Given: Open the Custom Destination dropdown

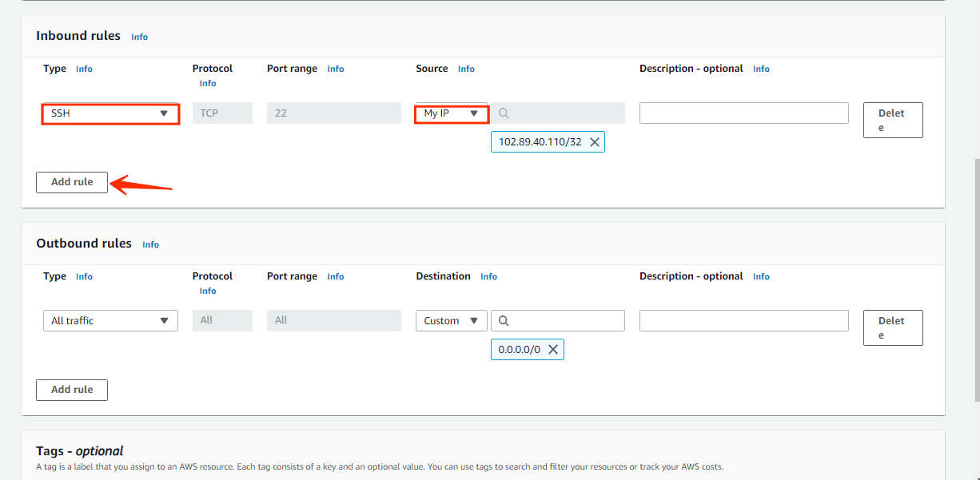Looking at the screenshot, I should [x=451, y=320].
